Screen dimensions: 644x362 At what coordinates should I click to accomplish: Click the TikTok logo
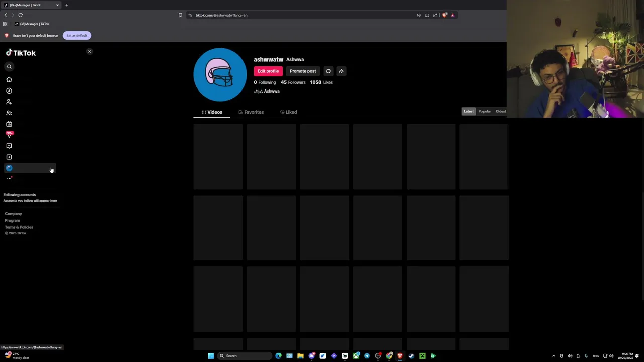(x=21, y=53)
